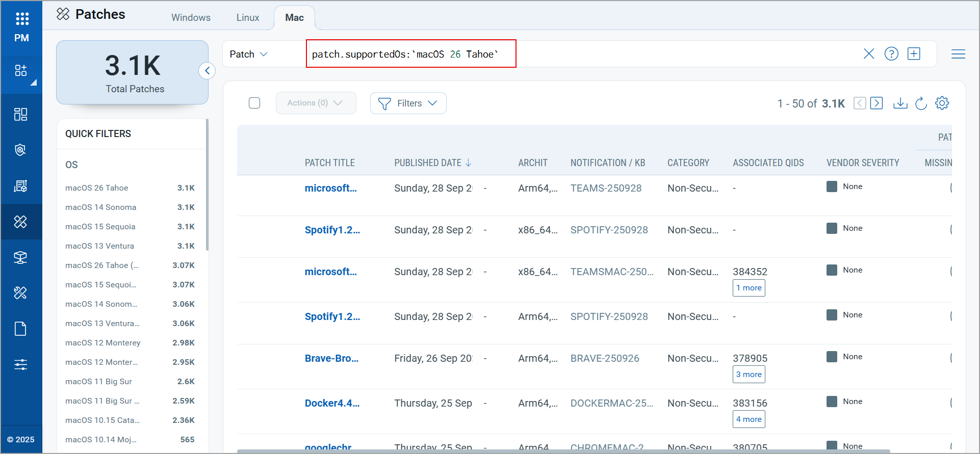Open the hamburger menu at top right
Viewport: 980px width, 454px height.
[x=958, y=54]
